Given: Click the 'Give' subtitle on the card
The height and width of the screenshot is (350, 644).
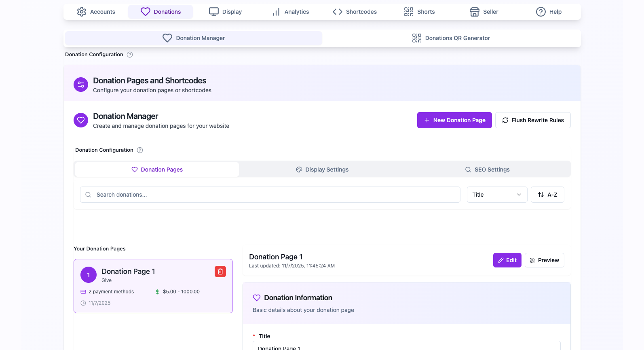Looking at the screenshot, I should 107,280.
